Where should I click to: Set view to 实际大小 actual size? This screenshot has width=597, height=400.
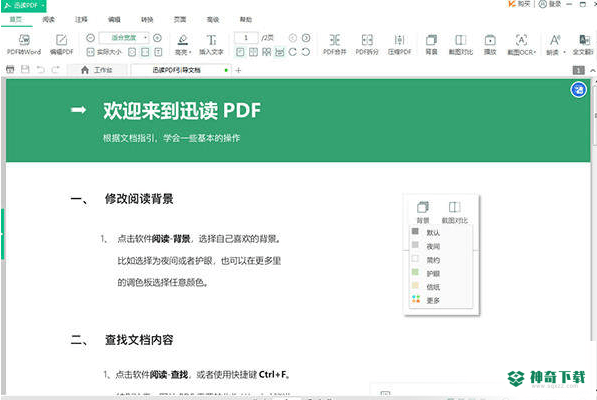tap(104, 52)
